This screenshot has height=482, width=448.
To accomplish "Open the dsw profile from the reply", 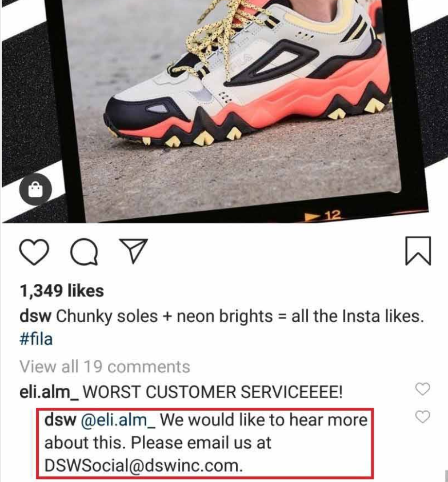I will [60, 420].
